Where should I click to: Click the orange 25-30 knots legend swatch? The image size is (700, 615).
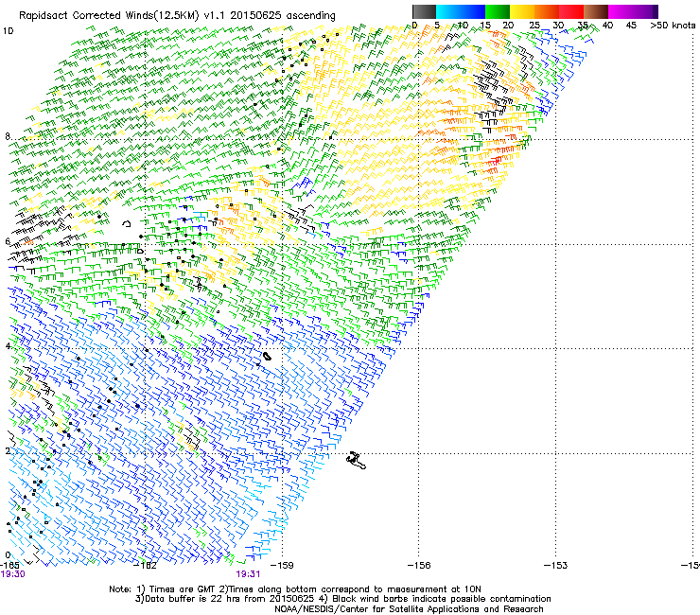tap(547, 11)
